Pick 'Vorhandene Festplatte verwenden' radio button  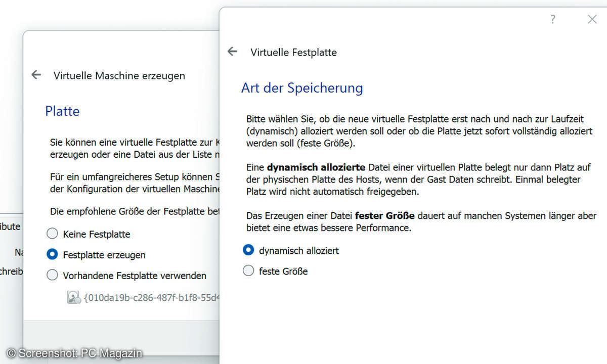click(52, 276)
